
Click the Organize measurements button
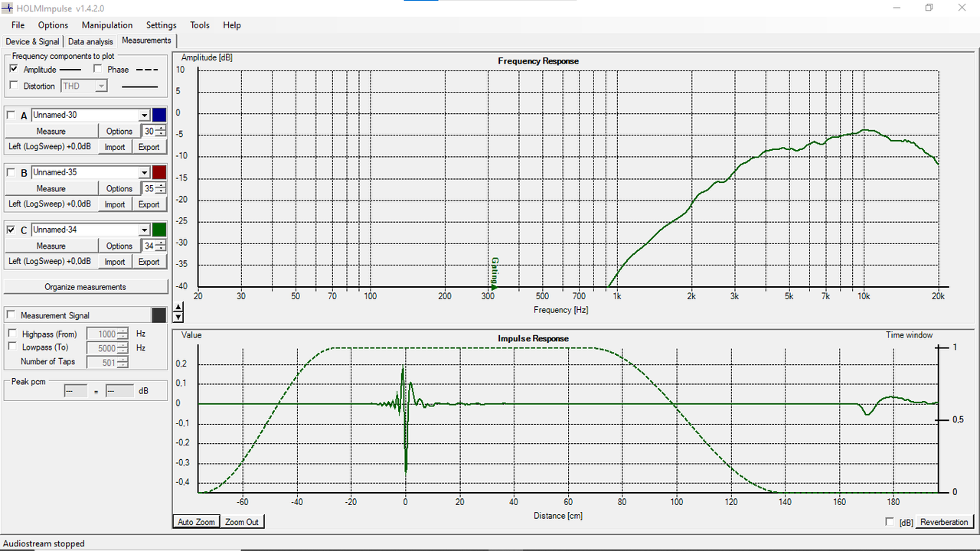click(x=86, y=287)
